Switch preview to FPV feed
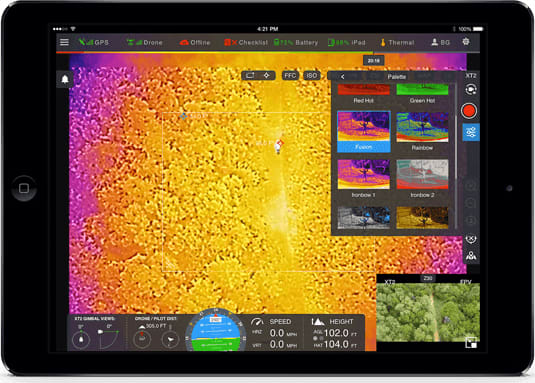The height and width of the screenshot is (383, 535). pos(466,282)
